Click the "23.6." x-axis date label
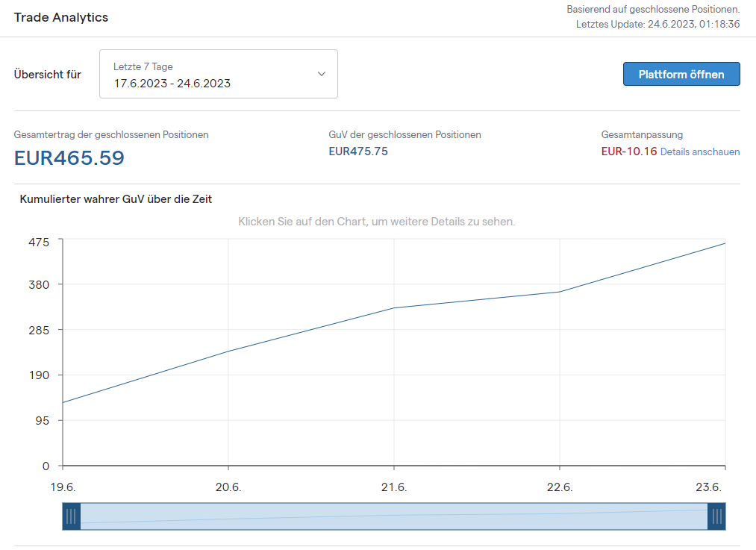This screenshot has height=550, width=756. [x=710, y=487]
